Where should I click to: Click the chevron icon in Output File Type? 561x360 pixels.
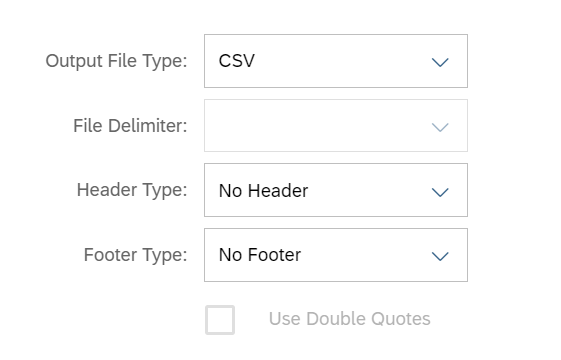[440, 62]
